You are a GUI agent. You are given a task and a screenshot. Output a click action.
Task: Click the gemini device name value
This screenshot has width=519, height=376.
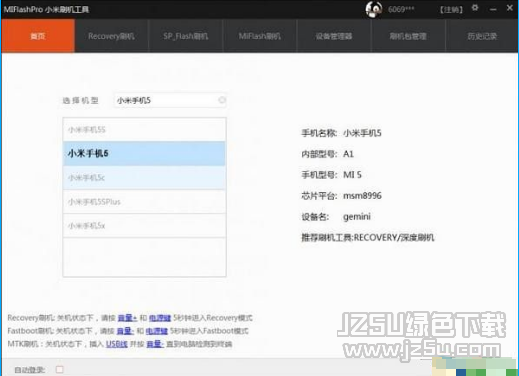[357, 217]
